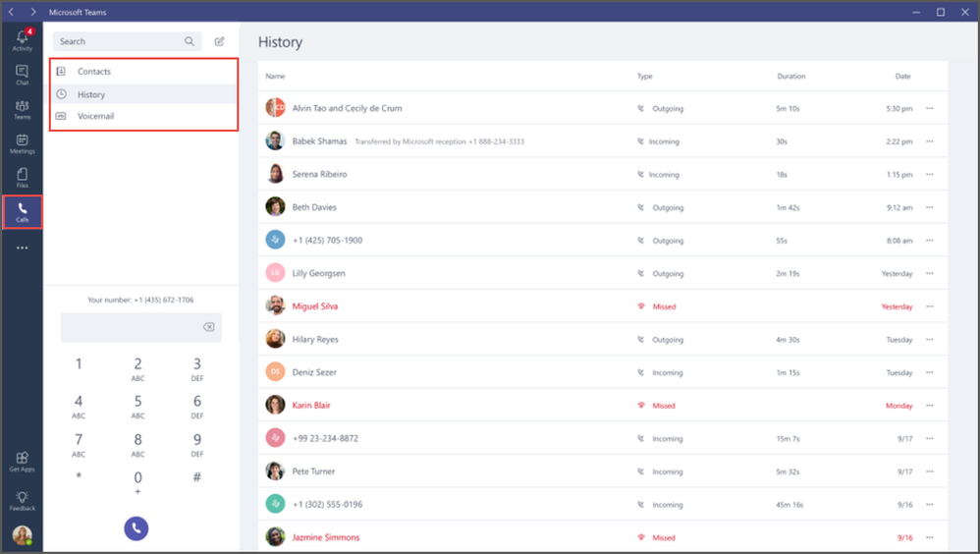Screen dimensions: 980x554
Task: Dial digit 1 on keypad
Action: point(79,363)
